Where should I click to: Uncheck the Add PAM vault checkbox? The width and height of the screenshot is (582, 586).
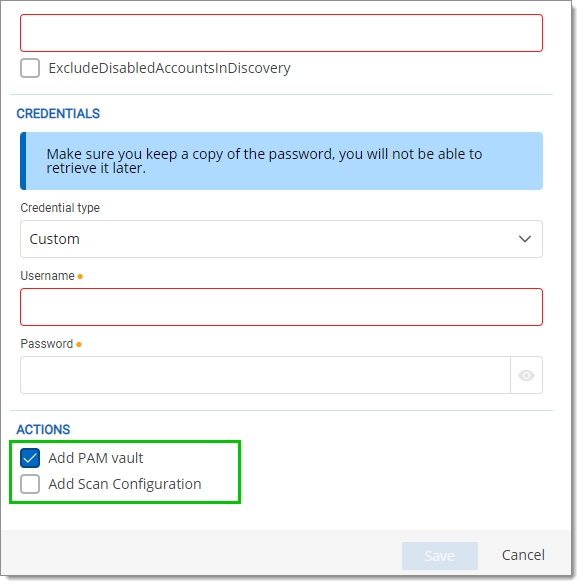[30, 458]
